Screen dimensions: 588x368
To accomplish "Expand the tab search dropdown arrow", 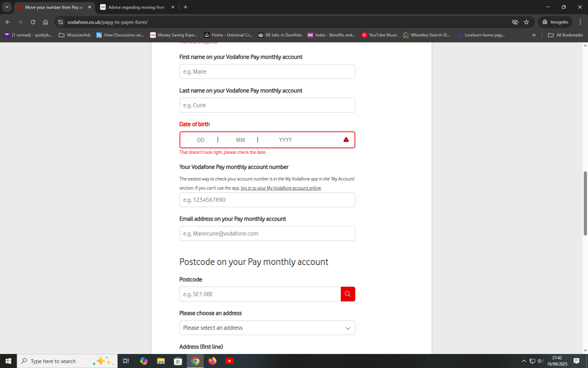I will [x=7, y=7].
